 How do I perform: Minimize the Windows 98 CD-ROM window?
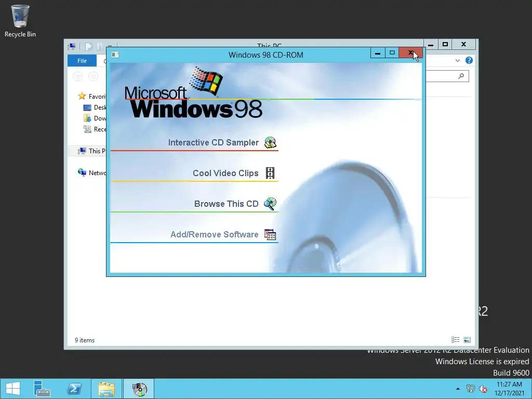click(x=378, y=53)
